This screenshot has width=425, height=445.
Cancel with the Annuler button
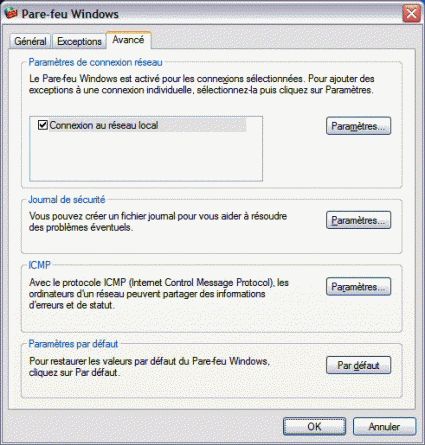384,426
